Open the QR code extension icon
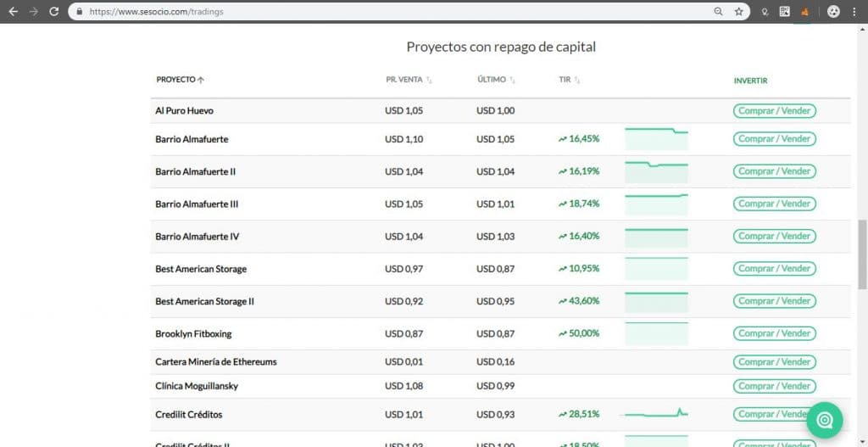Viewport: 868px width, 447px height. click(784, 11)
